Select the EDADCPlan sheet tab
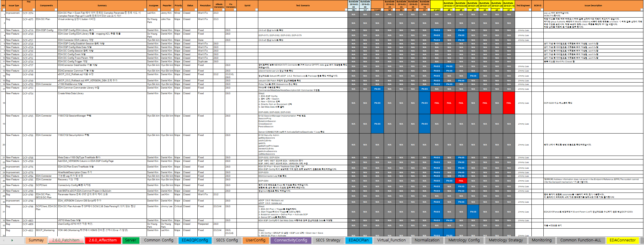 [359, 240]
